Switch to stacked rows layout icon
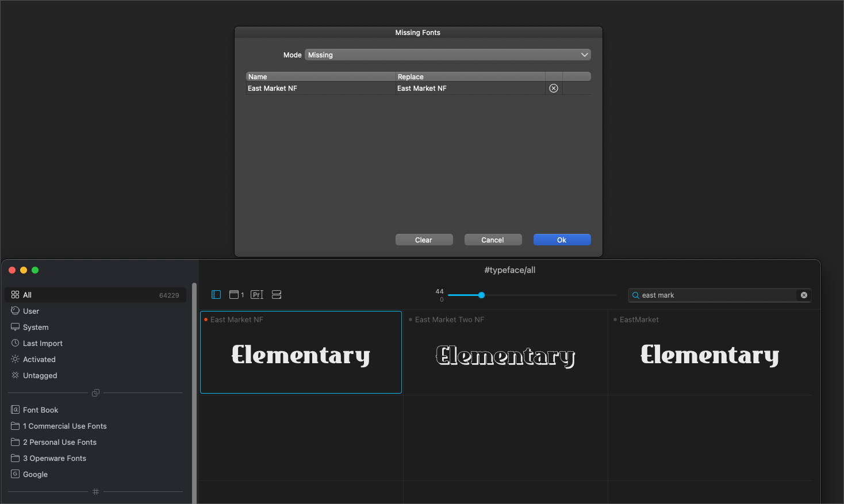Image resolution: width=844 pixels, height=504 pixels. click(x=277, y=295)
